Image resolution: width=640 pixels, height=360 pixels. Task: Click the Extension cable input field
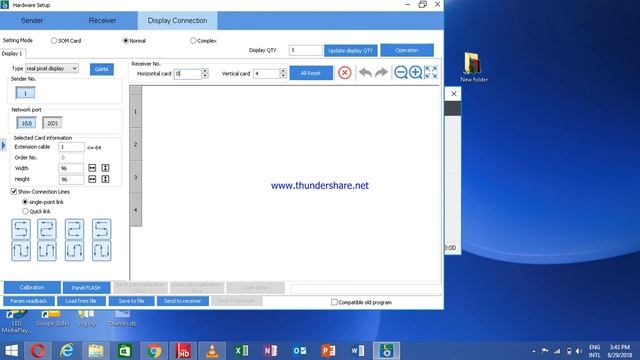pos(71,147)
